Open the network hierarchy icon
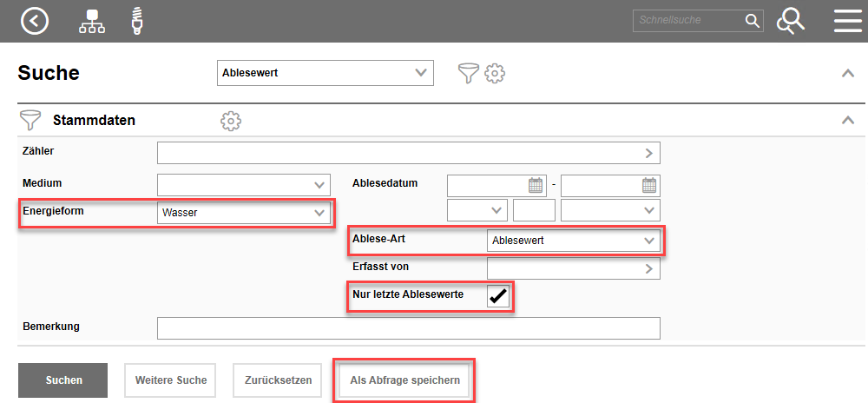Viewport: 868px width, 403px height. coord(92,21)
